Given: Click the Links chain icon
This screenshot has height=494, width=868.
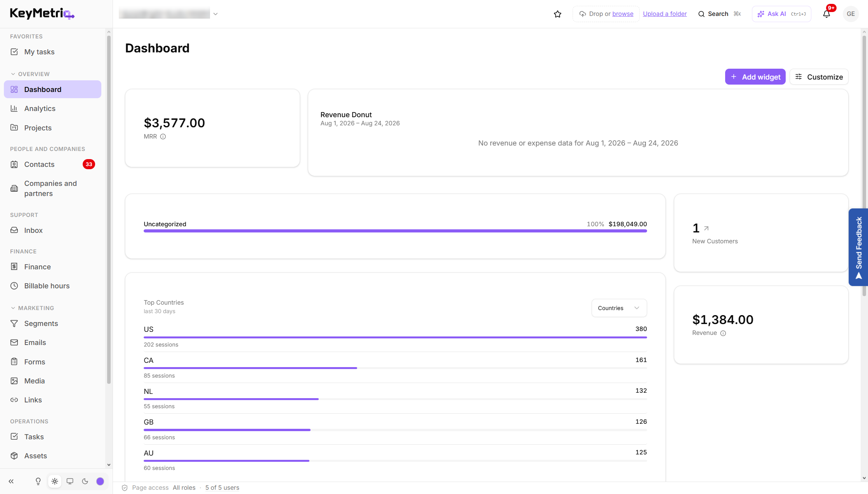Looking at the screenshot, I should [x=14, y=400].
